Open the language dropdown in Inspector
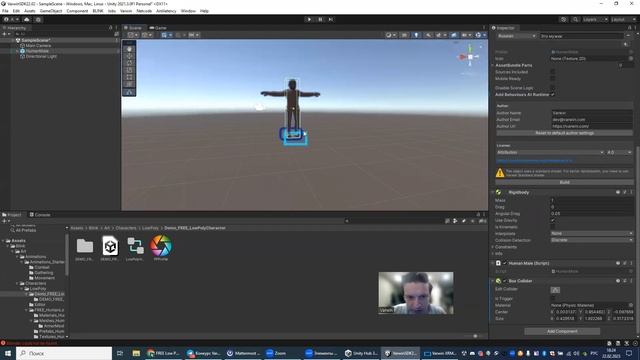 tap(516, 36)
